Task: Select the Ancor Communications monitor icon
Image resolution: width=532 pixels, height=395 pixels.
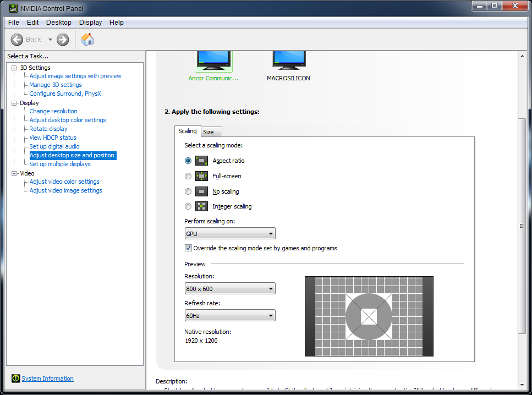Action: click(213, 59)
